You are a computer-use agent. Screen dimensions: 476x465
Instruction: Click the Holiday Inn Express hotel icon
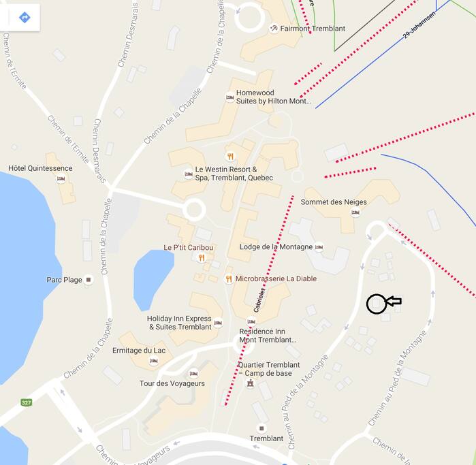(x=218, y=323)
